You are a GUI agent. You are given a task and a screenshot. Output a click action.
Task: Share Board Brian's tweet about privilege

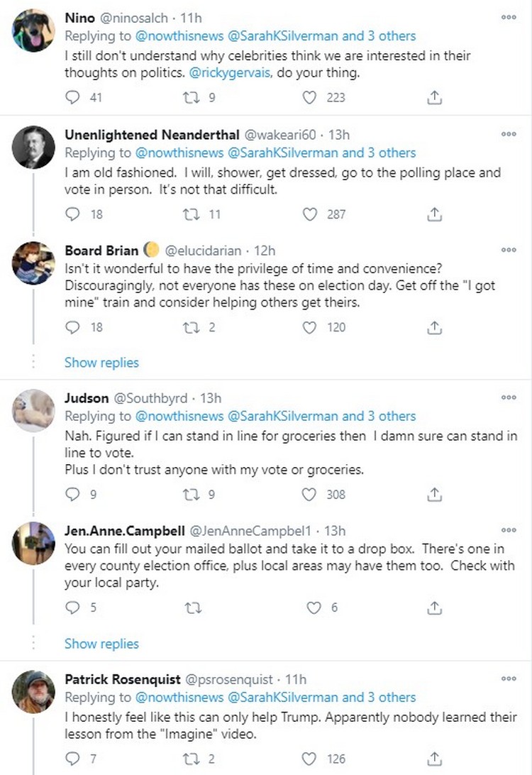click(x=434, y=327)
